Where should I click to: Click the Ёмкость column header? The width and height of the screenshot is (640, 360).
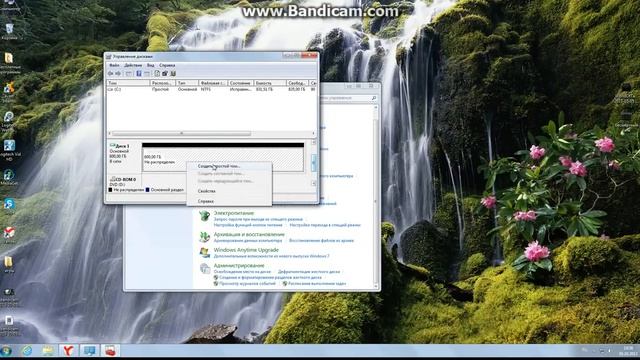pos(270,83)
